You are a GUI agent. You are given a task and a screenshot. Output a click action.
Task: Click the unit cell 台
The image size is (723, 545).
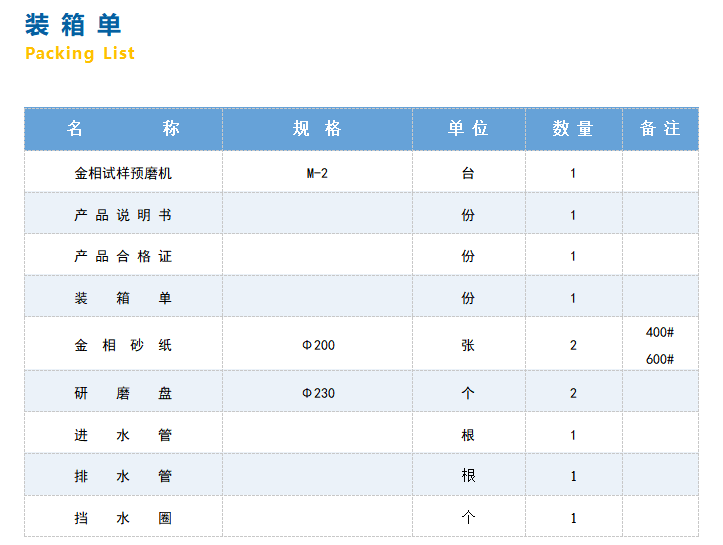[468, 173]
